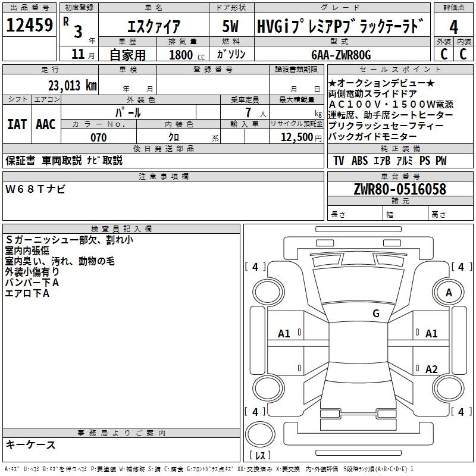Click アルミ equipment label

click(405, 160)
